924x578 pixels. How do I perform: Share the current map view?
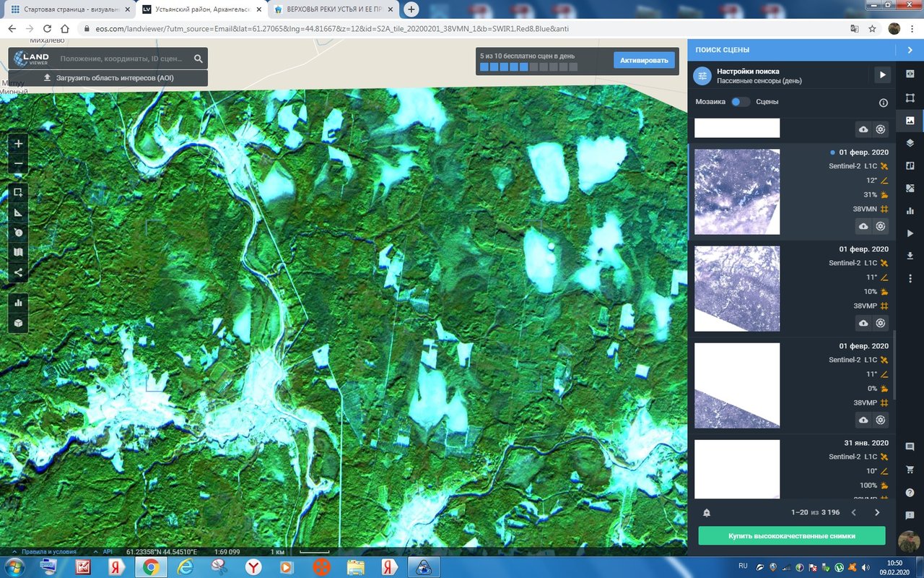click(18, 273)
